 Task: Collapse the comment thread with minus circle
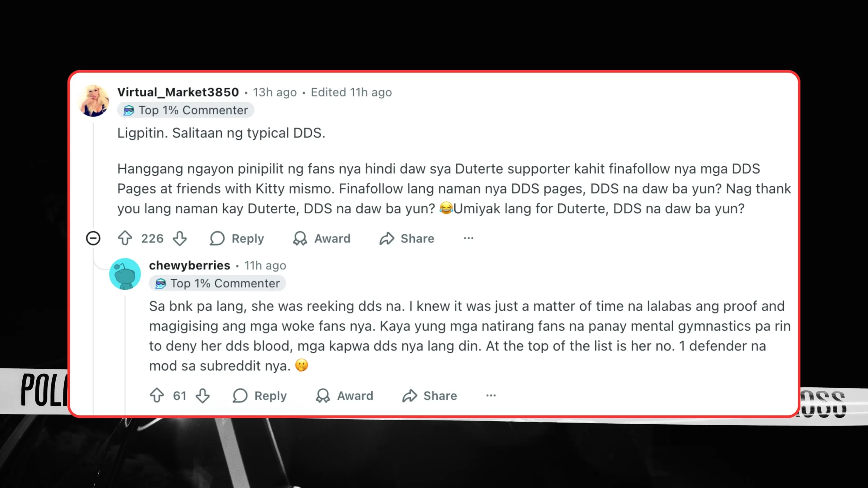93,238
